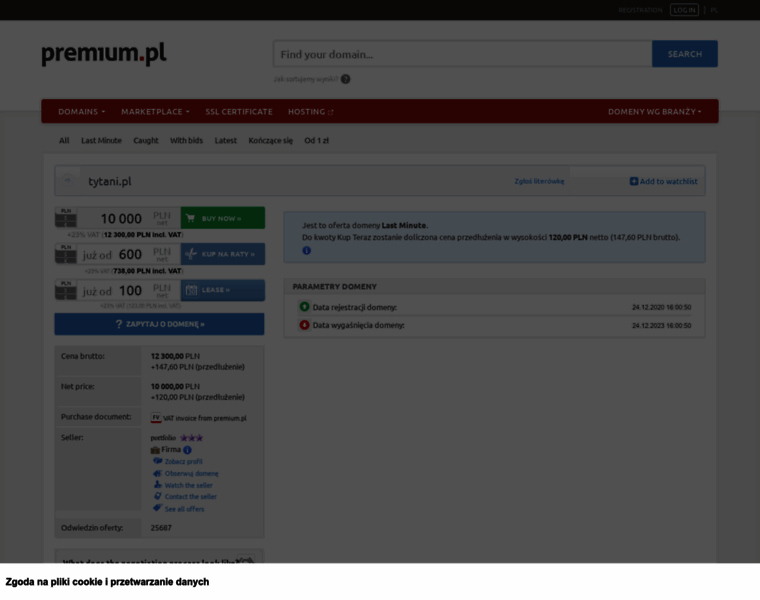Screen dimensions: 760x600
Task: Click the Kup na raty button
Action: pyautogui.click(x=223, y=254)
